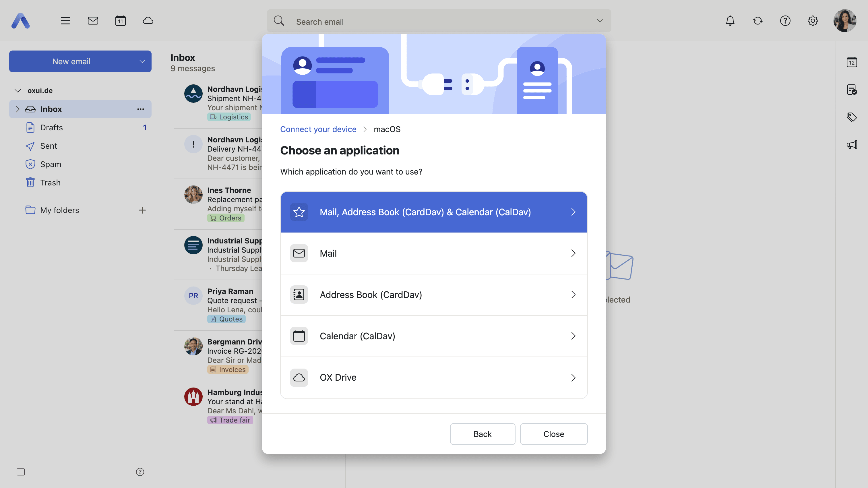
Task: Open the help question mark in top bar
Action: tap(785, 21)
